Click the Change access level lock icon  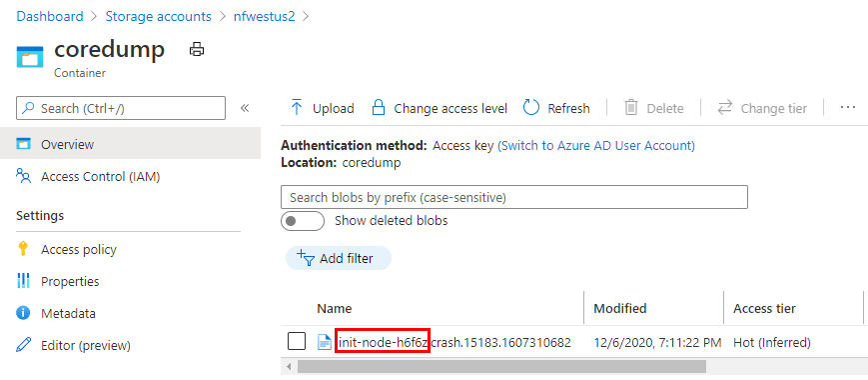click(379, 107)
